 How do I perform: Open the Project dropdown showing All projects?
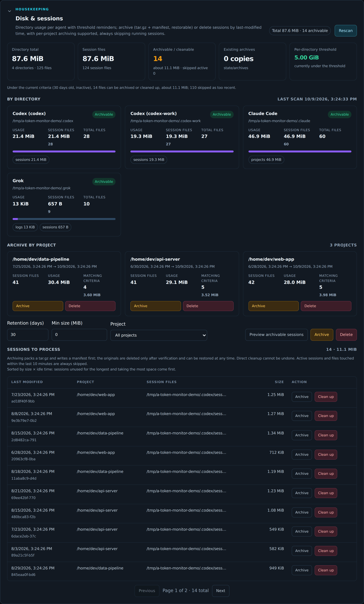[158, 335]
